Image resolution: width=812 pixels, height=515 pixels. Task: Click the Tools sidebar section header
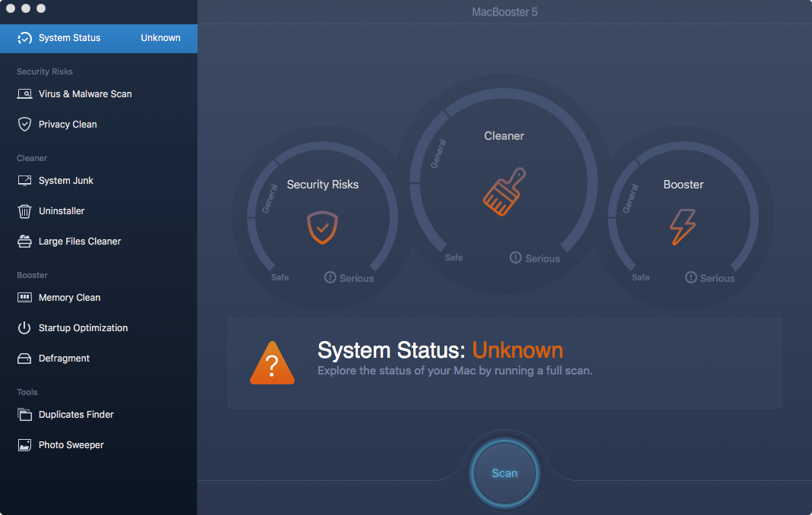(27, 392)
